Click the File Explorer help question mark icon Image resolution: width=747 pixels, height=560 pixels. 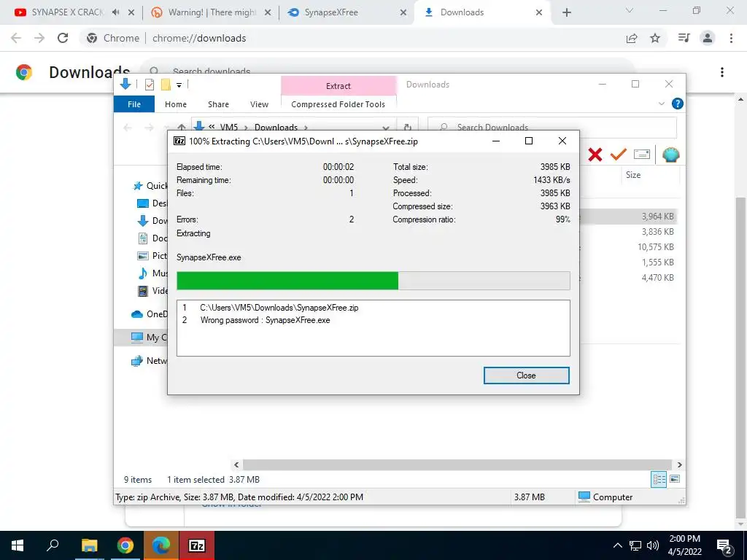(677, 104)
